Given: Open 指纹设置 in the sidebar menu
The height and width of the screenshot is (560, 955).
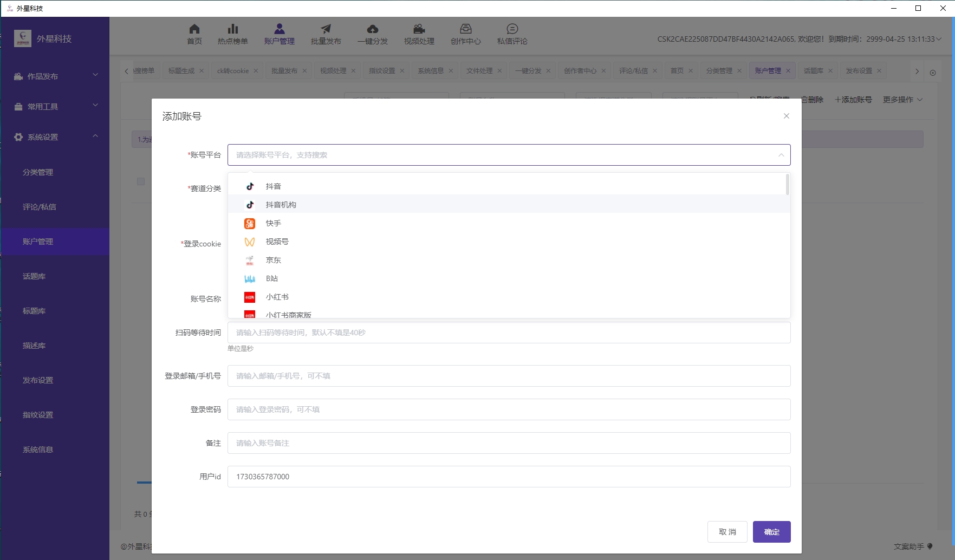Looking at the screenshot, I should (38, 415).
